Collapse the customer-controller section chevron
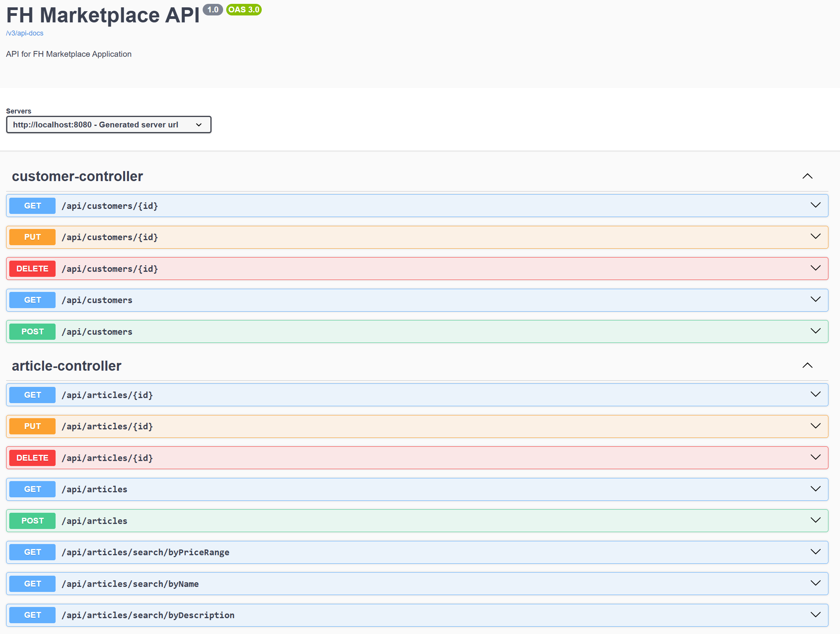Viewport: 840px width, 634px height. (807, 176)
